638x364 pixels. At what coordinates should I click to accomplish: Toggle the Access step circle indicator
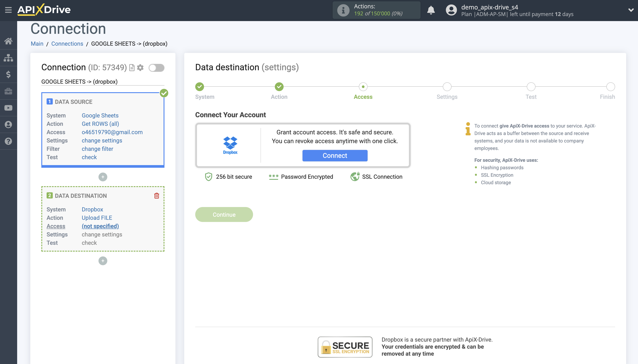coord(363,87)
